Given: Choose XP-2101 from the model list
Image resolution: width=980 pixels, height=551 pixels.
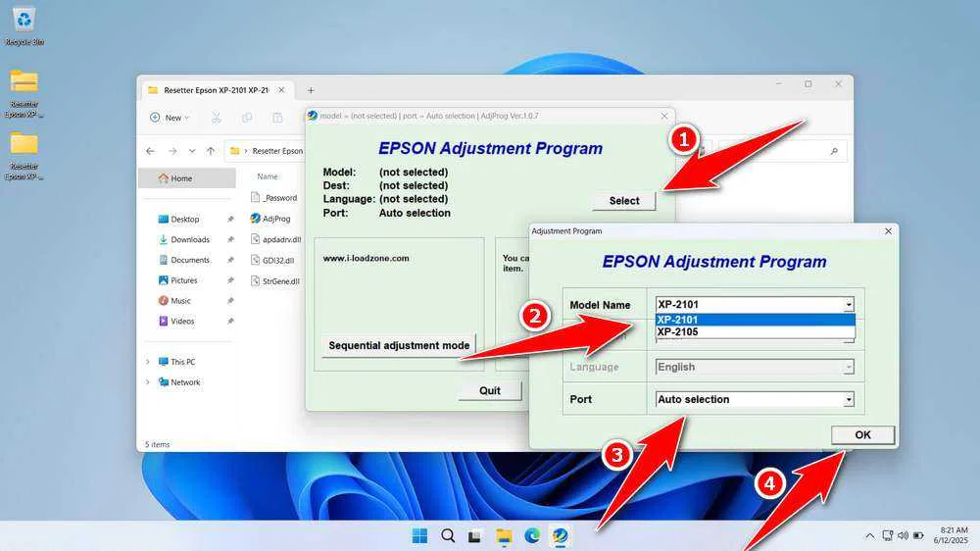Looking at the screenshot, I should (755, 320).
